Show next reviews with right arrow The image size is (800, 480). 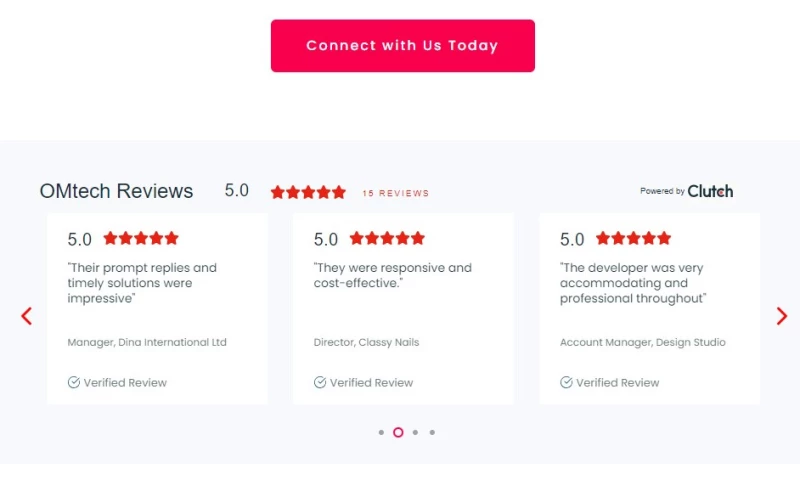[x=782, y=316]
